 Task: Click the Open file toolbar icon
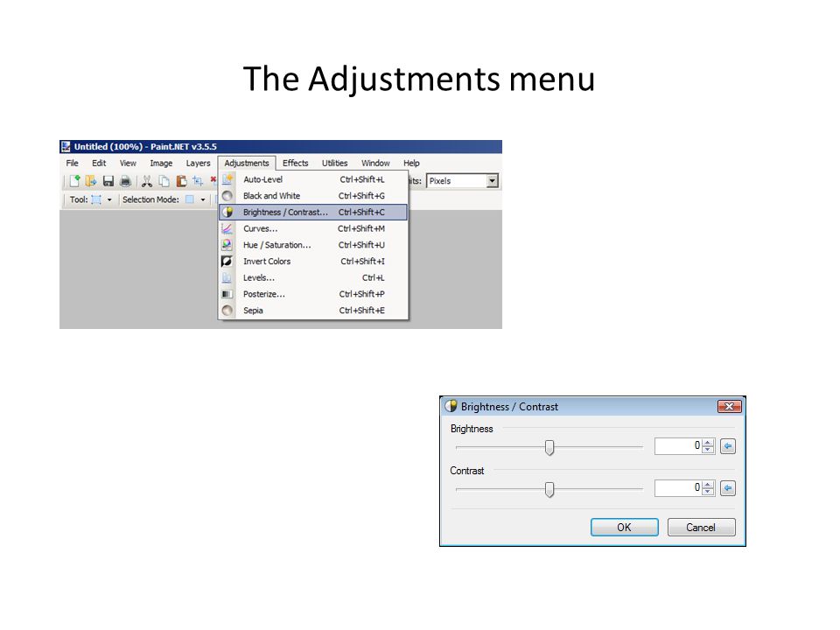click(91, 181)
